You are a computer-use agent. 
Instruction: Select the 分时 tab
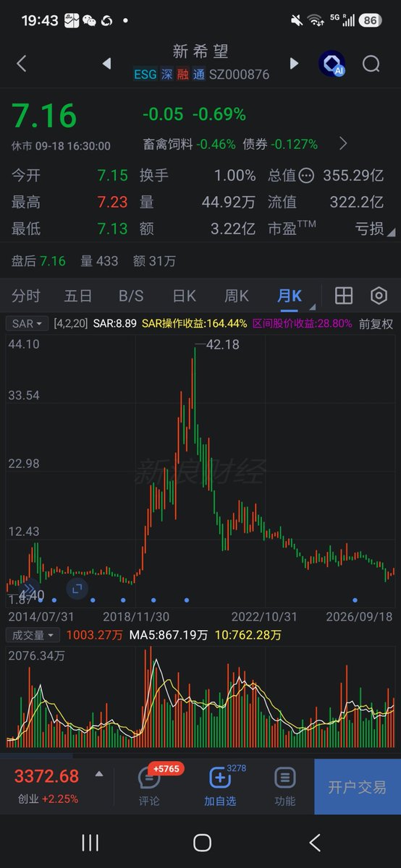26,295
